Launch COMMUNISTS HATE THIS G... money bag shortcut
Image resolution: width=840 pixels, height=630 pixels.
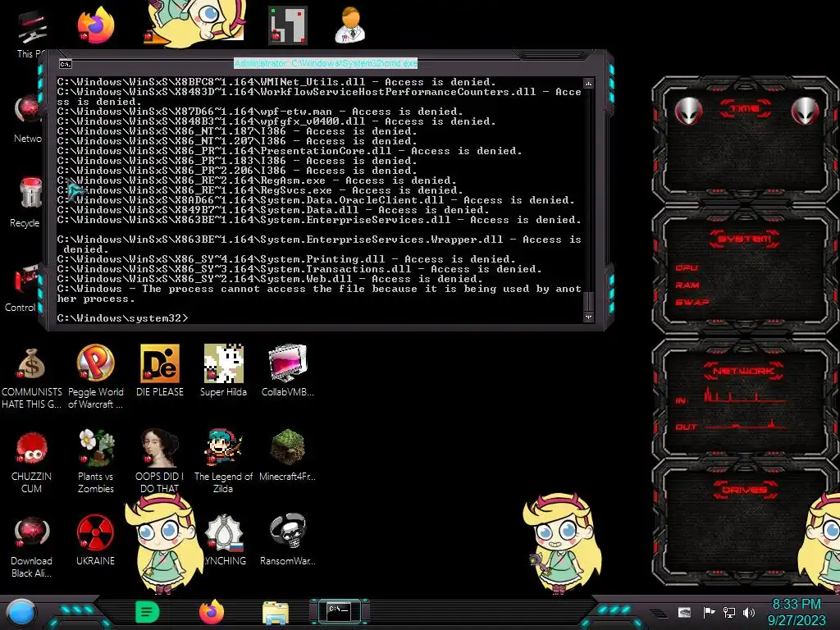tap(31, 377)
